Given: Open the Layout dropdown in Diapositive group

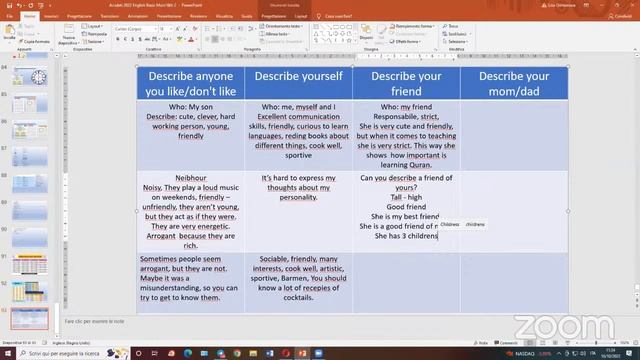Looking at the screenshot, I should click(92, 26).
